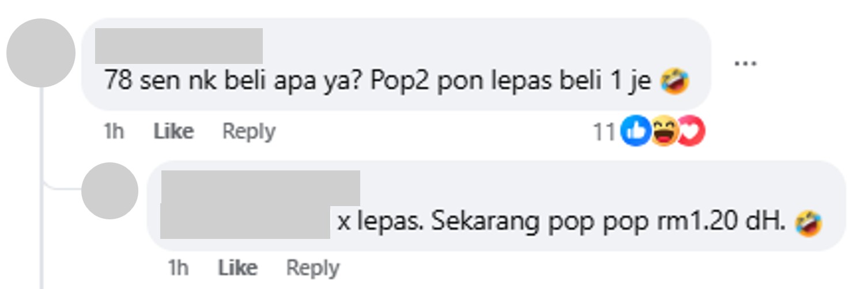This screenshot has width=868, height=289.
Task: Click the red heart Love reaction icon
Action: pos(690,133)
